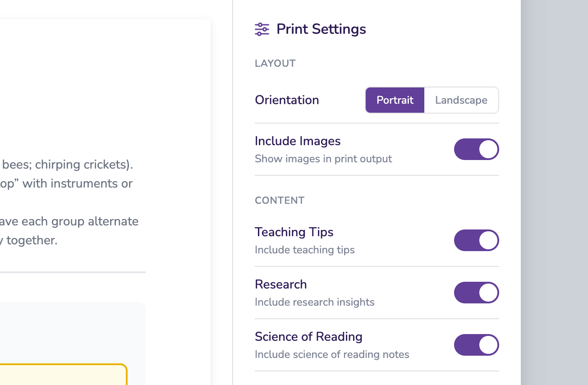Disable Science of Reading toggle
Image resolution: width=588 pixels, height=385 pixels.
476,345
